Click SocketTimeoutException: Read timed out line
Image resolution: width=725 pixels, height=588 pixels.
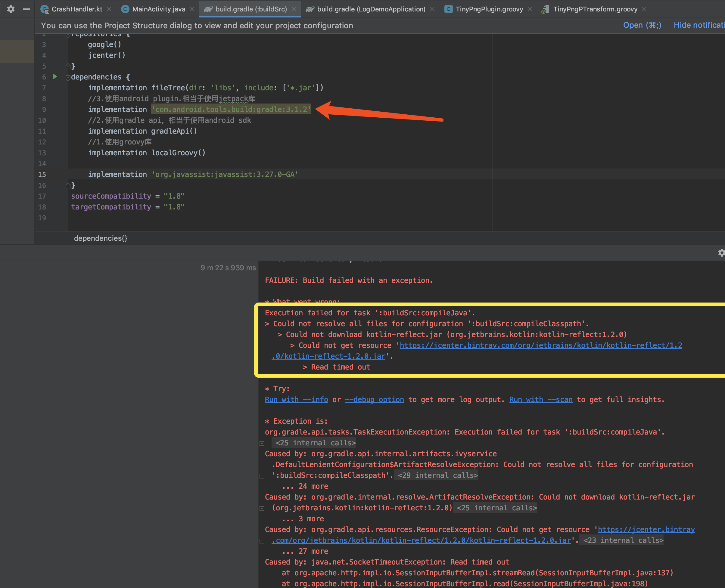387,562
